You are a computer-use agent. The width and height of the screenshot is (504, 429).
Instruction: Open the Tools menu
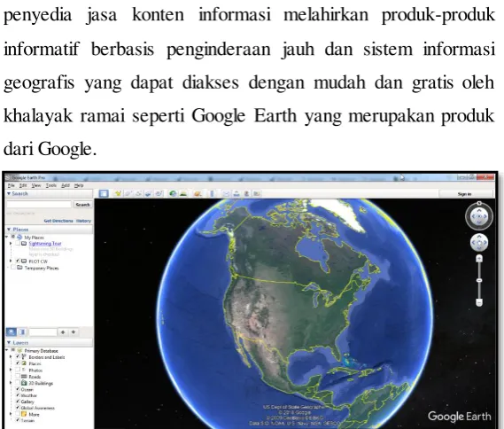(x=51, y=185)
